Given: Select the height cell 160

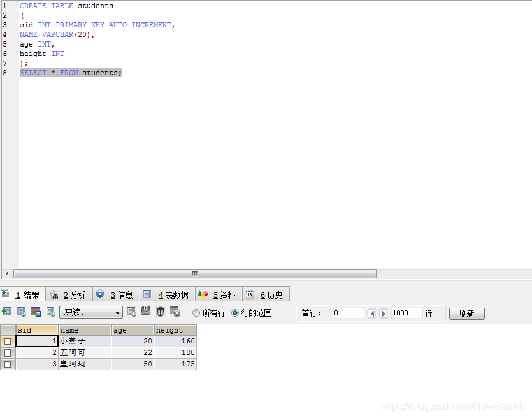Looking at the screenshot, I should 175,342.
